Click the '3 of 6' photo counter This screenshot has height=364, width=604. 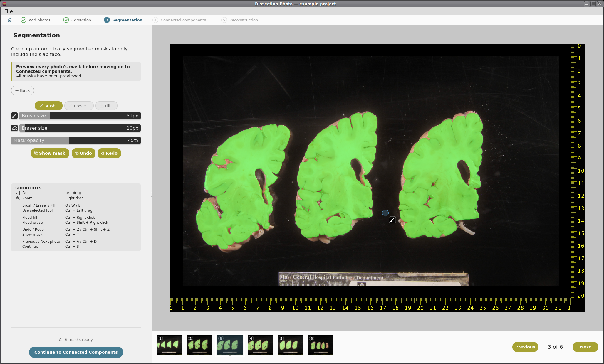click(x=555, y=347)
